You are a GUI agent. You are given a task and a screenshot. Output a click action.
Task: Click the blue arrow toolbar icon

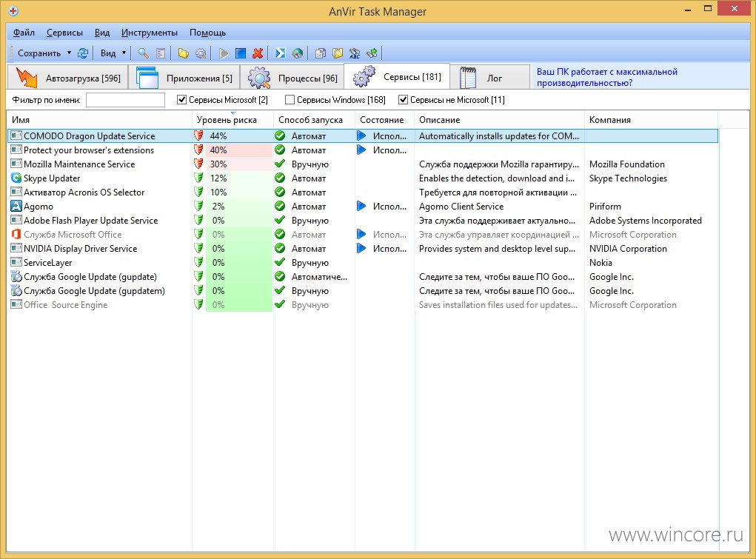click(280, 53)
